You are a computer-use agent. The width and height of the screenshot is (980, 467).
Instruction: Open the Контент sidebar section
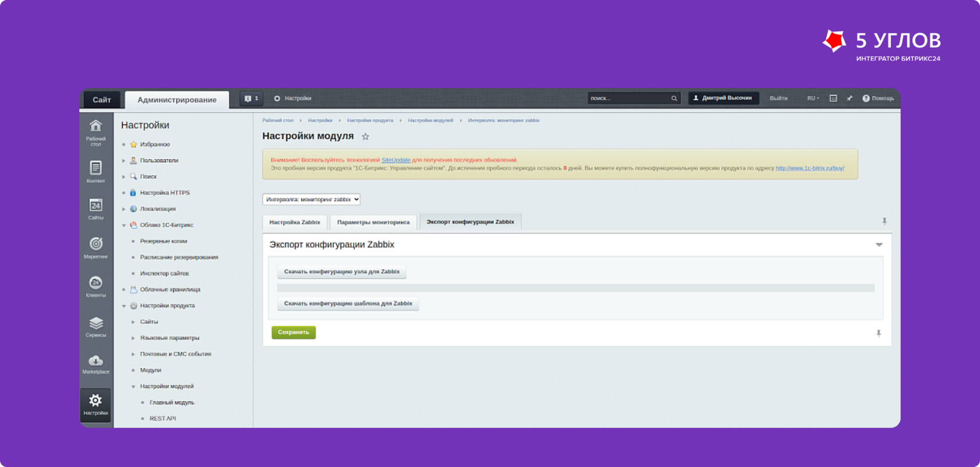pos(96,172)
